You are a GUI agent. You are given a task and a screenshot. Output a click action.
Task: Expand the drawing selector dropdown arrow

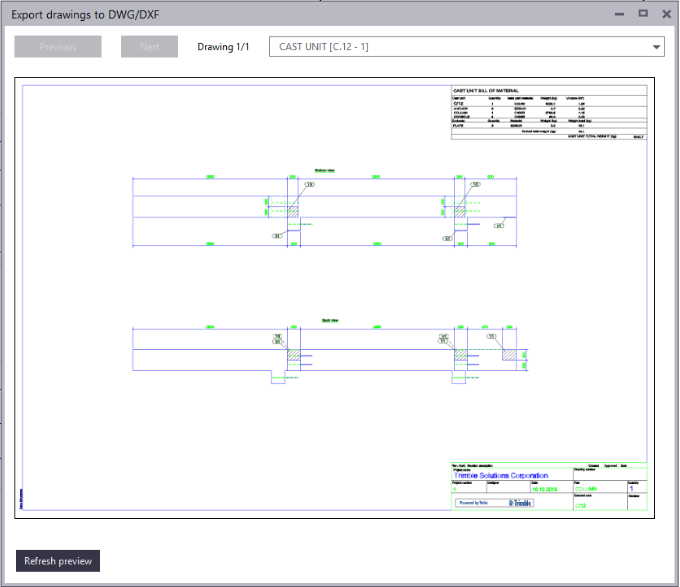coord(656,47)
